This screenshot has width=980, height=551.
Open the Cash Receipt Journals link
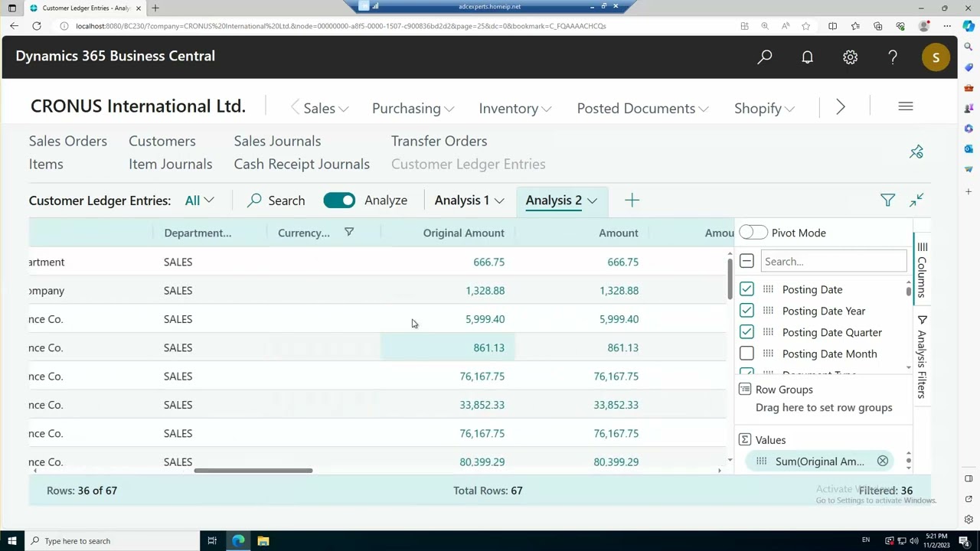click(302, 164)
